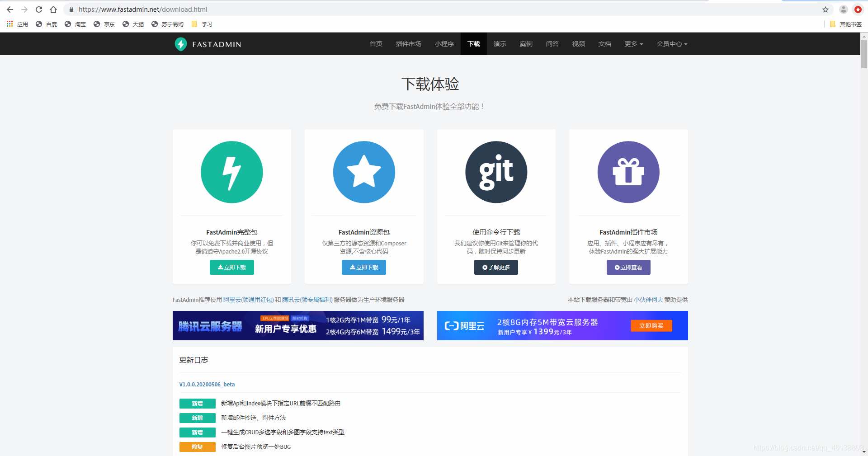Click 立即购买 on Aliyun banner
Viewport: 868px width, 456px height.
[651, 326]
